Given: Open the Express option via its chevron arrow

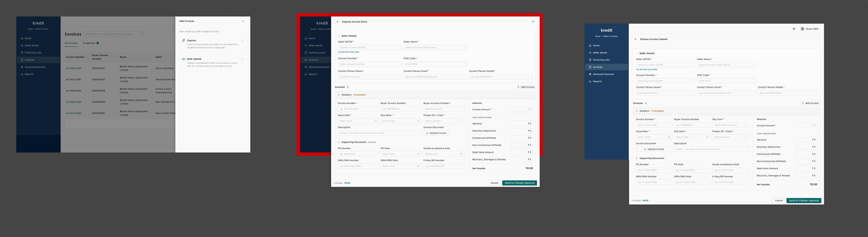Looking at the screenshot, I should coord(242,40).
